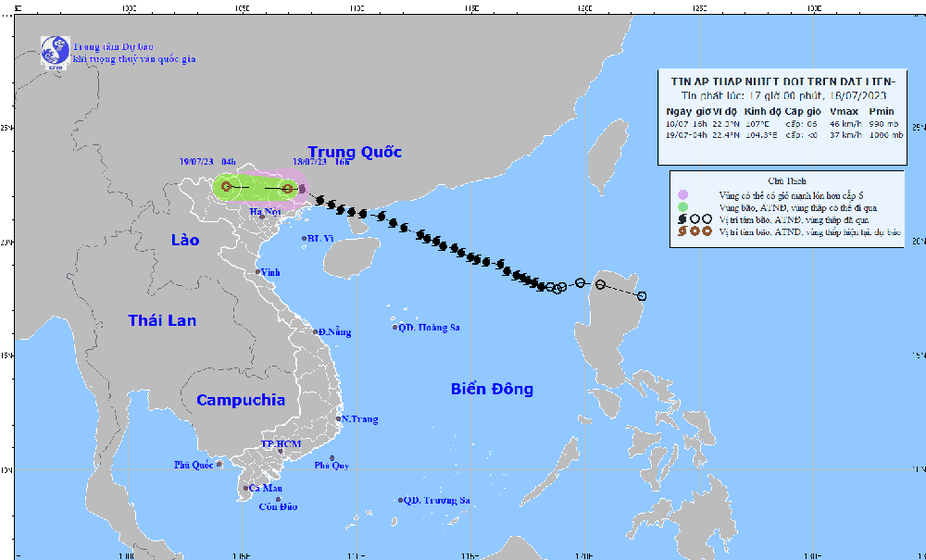This screenshot has height=560, width=926.
Task: Click the 'Cấp gió' column header
Action: pos(803,111)
